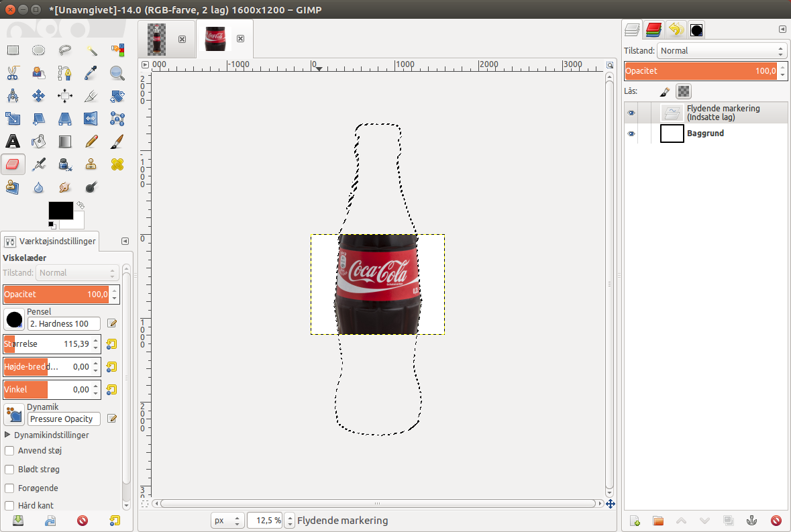Enable the Blødt strøg checkbox

pos(9,470)
